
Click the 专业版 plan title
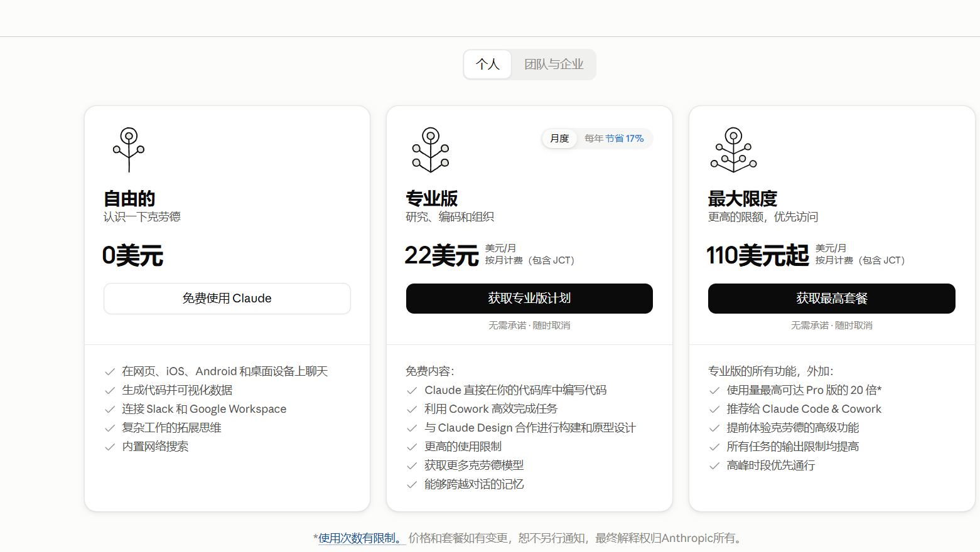tap(432, 198)
